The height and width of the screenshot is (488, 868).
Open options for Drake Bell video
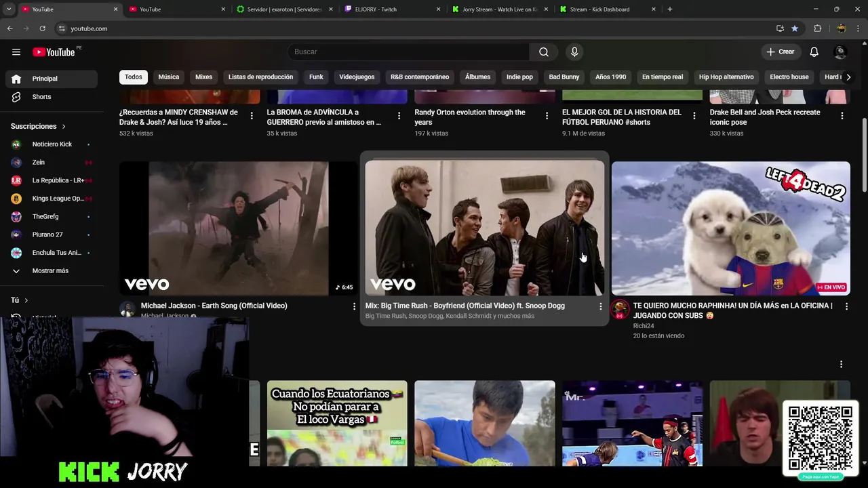point(842,116)
